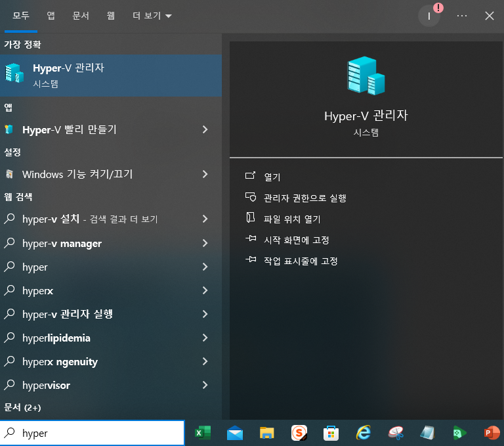
Task: Open the Snipping Tool taskbar icon
Action: pos(396,433)
